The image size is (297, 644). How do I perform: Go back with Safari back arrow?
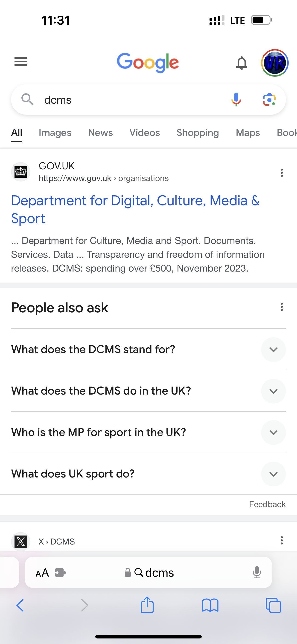click(x=20, y=605)
